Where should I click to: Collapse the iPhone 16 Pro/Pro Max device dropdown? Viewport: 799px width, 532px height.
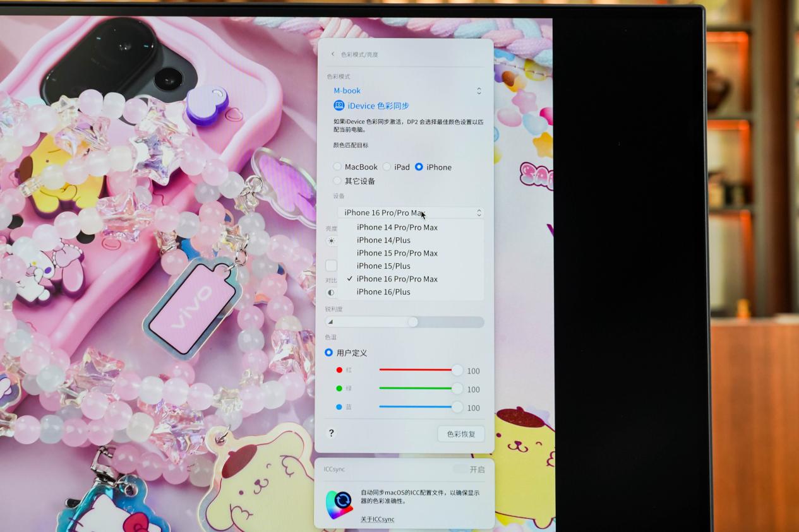(x=411, y=213)
